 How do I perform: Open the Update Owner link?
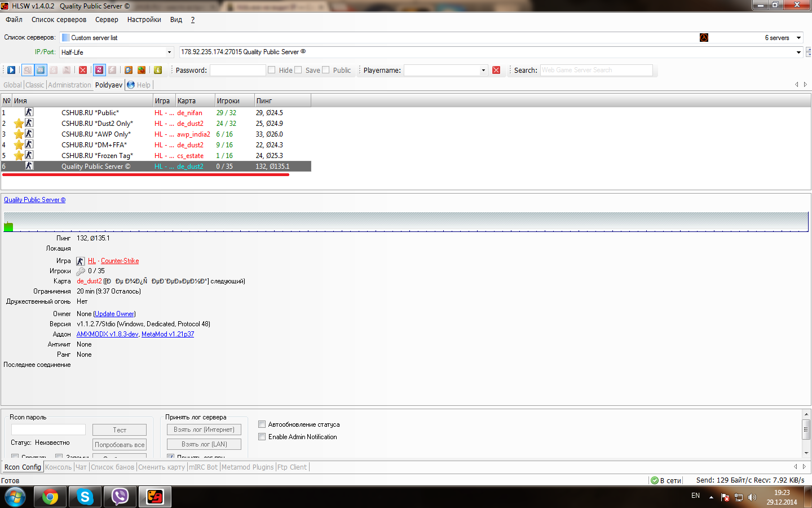pos(114,314)
